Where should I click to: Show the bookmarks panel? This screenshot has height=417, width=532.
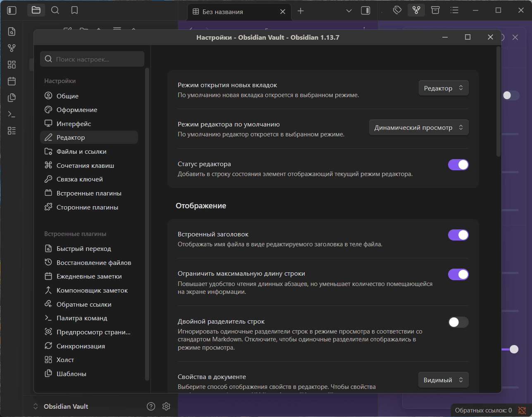pyautogui.click(x=74, y=10)
